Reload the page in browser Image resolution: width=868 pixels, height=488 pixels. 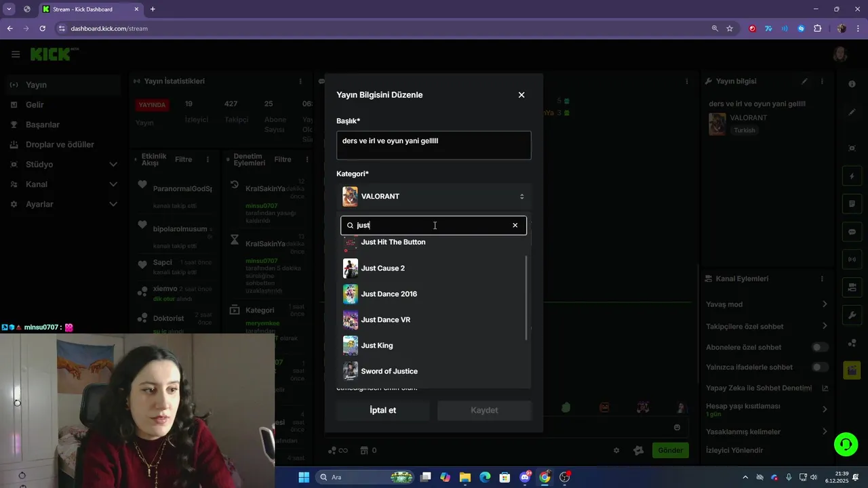(x=43, y=28)
